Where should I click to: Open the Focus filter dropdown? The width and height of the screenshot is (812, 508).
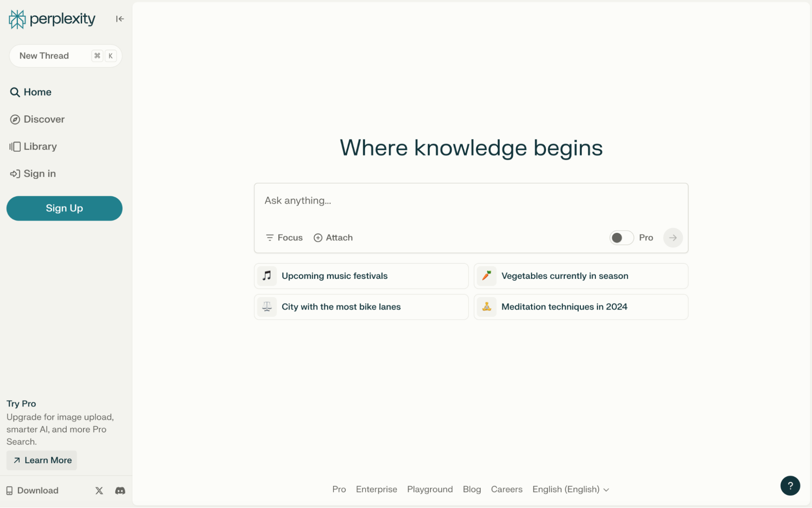coord(284,238)
